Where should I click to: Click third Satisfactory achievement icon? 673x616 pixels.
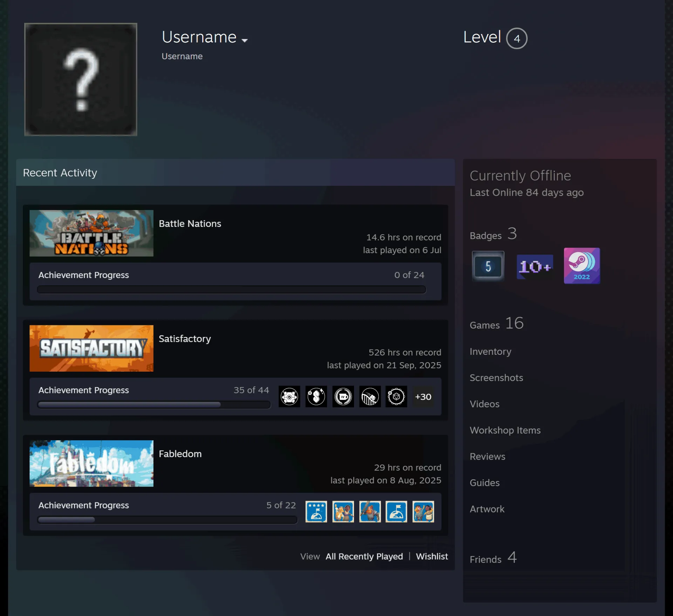click(x=343, y=397)
